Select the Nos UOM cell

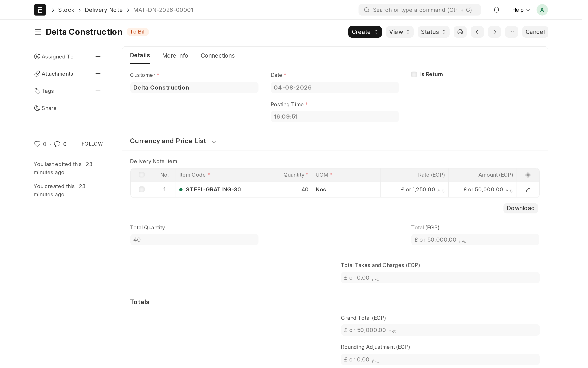click(346, 190)
